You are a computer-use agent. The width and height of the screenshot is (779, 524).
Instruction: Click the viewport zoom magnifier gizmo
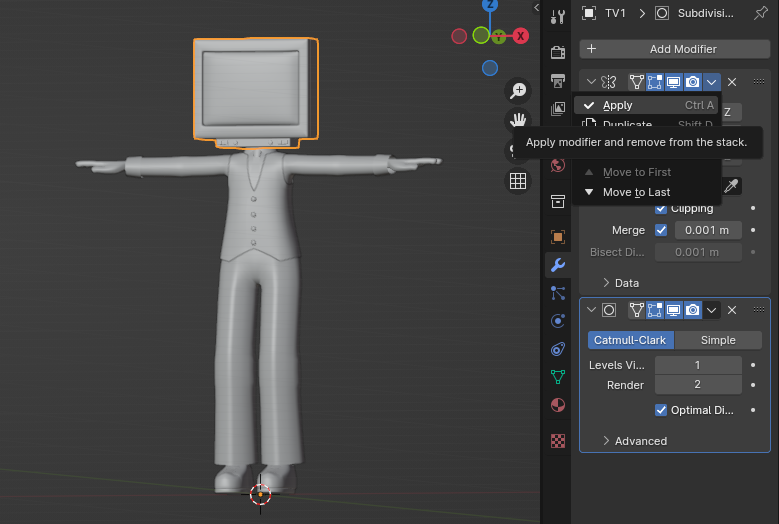pos(518,90)
